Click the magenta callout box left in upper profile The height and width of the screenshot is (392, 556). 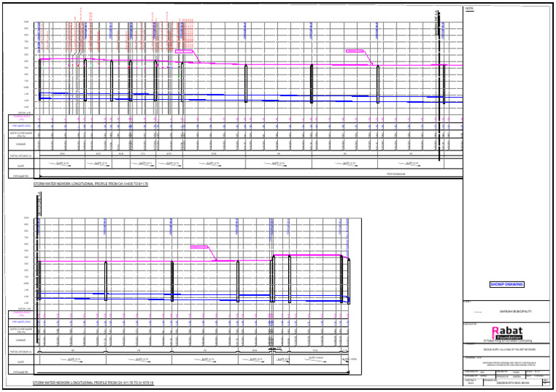coord(184,51)
